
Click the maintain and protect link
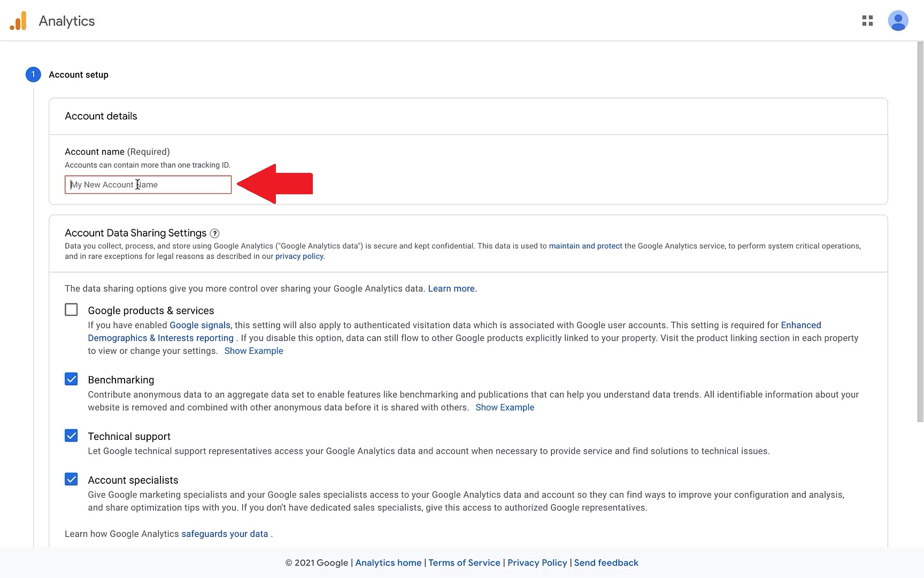click(x=585, y=246)
